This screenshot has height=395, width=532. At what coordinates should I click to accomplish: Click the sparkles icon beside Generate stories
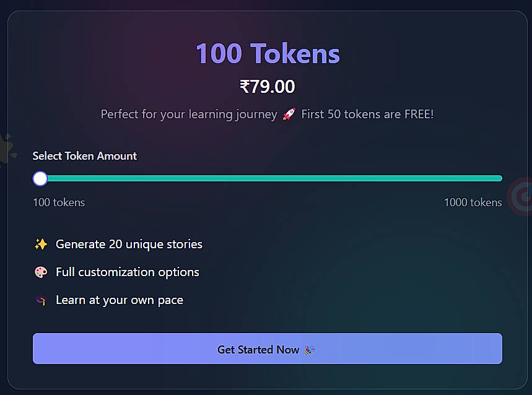[x=40, y=245]
